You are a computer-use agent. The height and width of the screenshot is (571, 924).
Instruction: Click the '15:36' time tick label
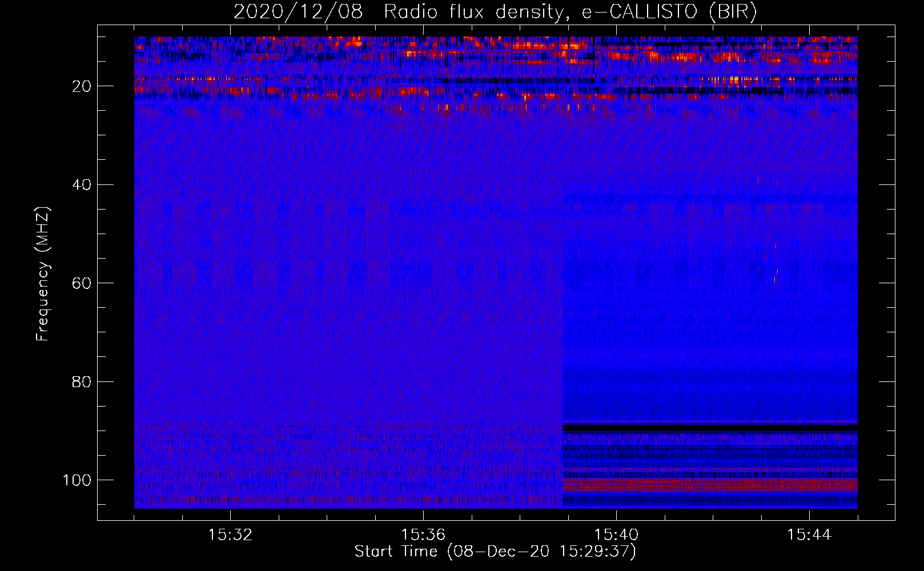[423, 535]
